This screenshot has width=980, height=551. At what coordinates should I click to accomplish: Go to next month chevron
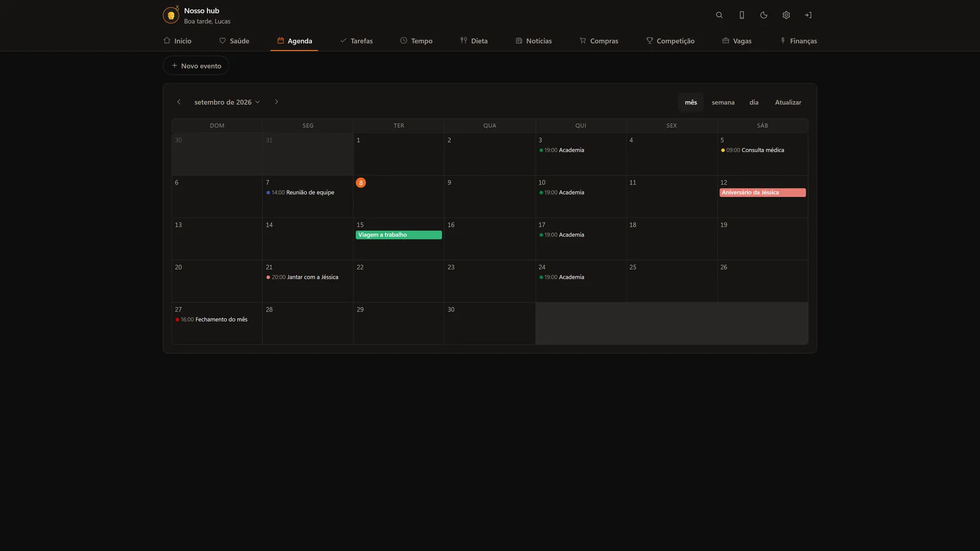click(x=276, y=102)
